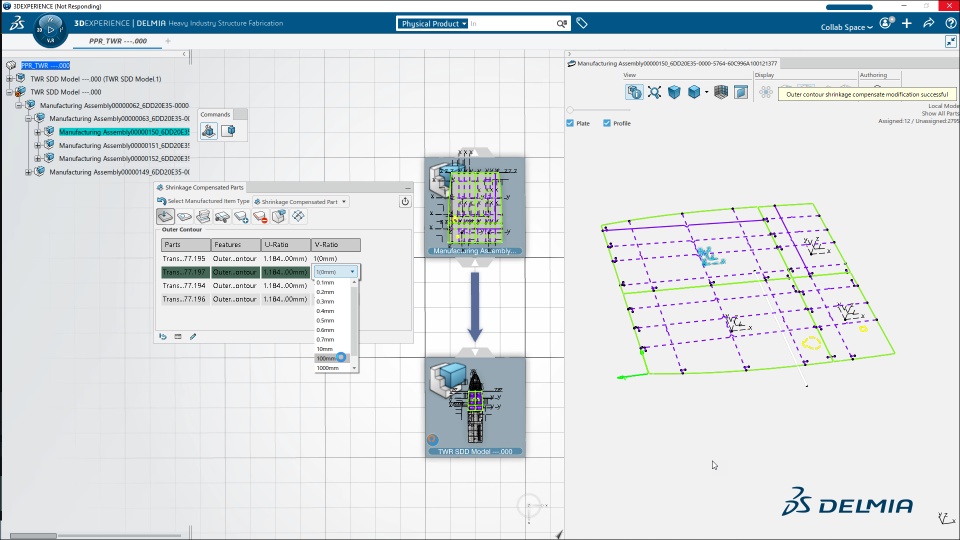This screenshot has height=540, width=960.
Task: Click the search input field
Action: [512, 23]
